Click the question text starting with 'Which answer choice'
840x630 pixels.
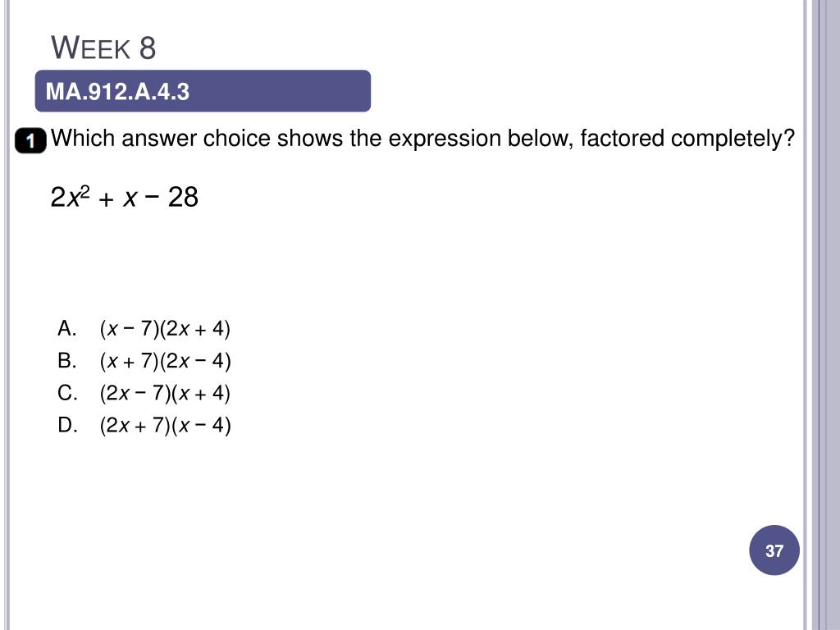click(x=422, y=139)
